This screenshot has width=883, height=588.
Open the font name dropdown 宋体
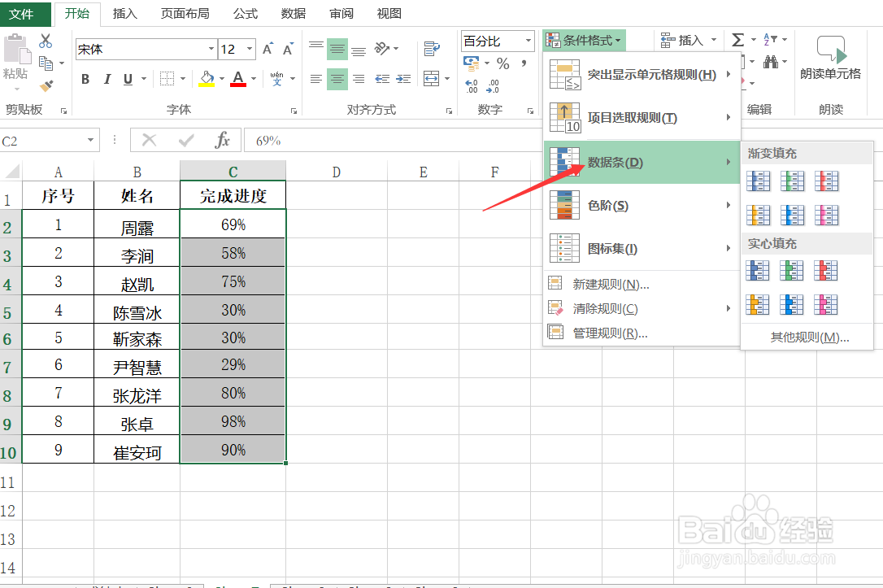tap(211, 49)
